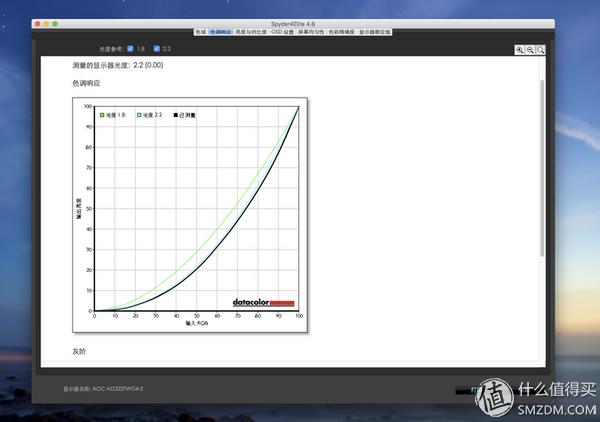This screenshot has height=422, width=600.
Task: Click the black 已测量 legend swatch
Action: click(x=175, y=115)
